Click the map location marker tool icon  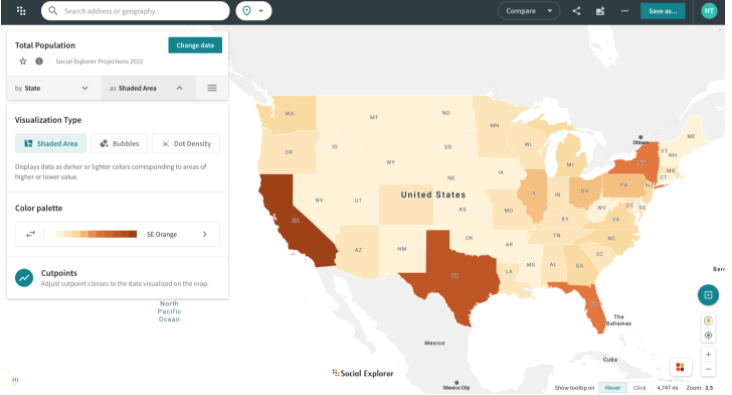[708, 321]
